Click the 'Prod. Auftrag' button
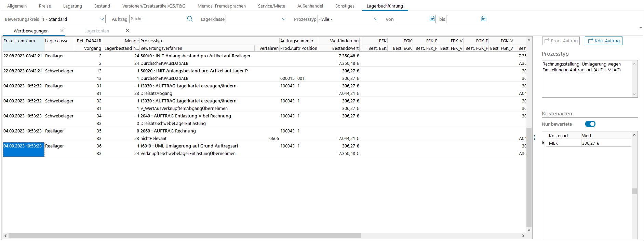Viewport: 644px width, 241px height. pos(561,41)
